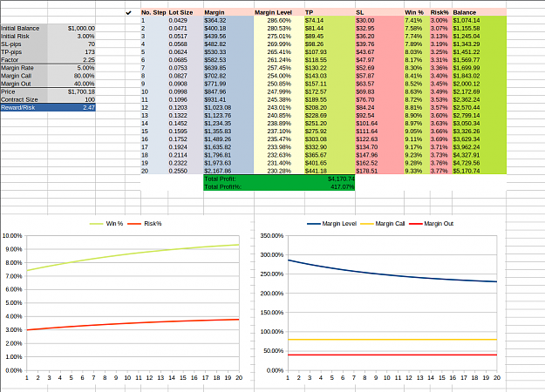The height and width of the screenshot is (392, 545).
Task: Select lot size cell 0.0998
Action: coord(186,91)
